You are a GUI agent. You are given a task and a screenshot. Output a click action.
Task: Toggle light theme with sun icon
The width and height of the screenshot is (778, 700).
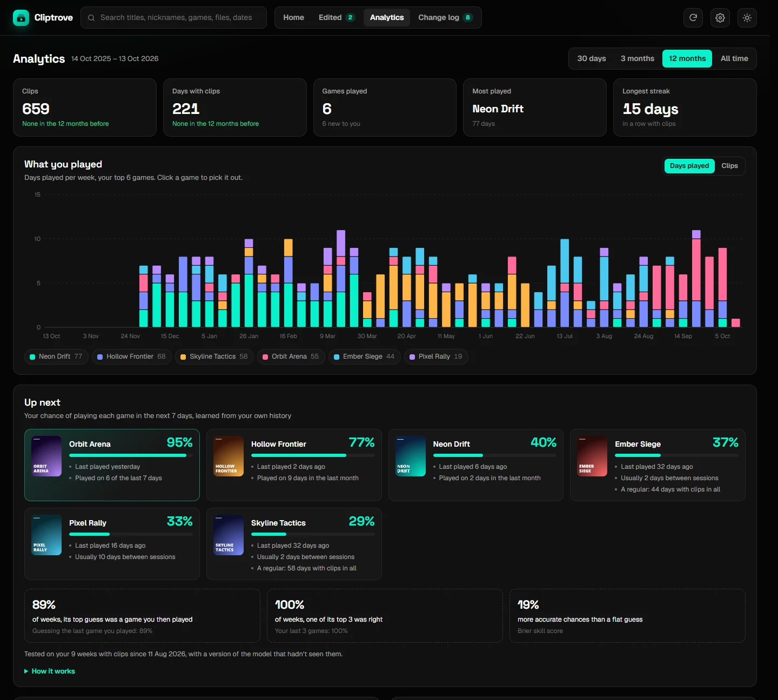click(x=747, y=18)
